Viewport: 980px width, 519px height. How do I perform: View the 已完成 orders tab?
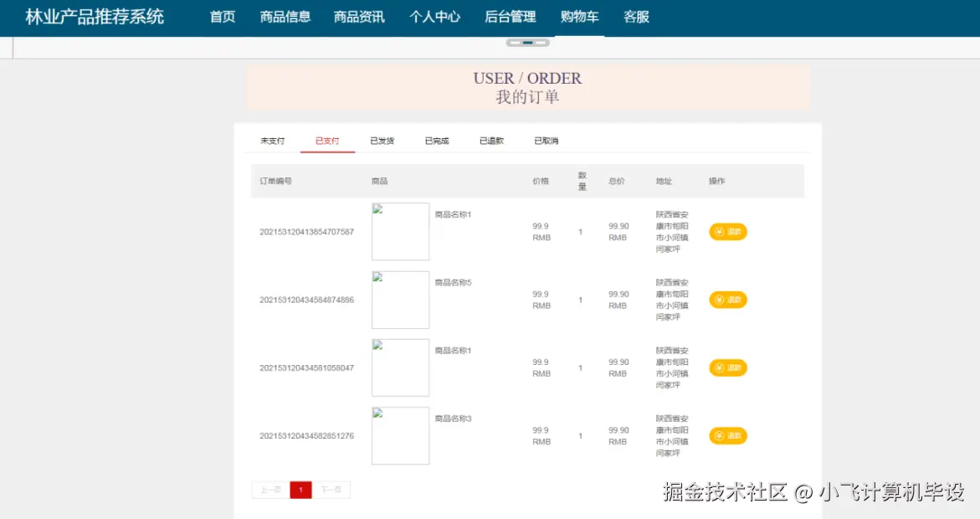[x=437, y=141]
